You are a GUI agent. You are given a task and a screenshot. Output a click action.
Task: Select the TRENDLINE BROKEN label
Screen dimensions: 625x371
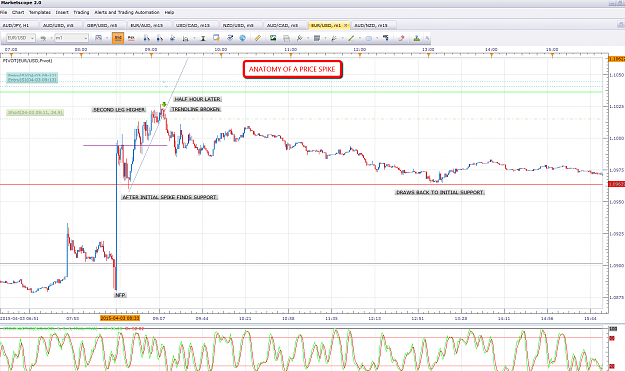(196, 109)
